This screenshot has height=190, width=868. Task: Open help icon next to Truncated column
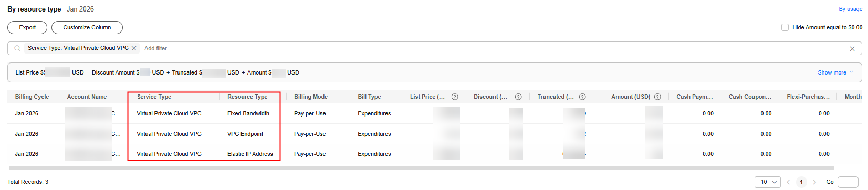(582, 97)
